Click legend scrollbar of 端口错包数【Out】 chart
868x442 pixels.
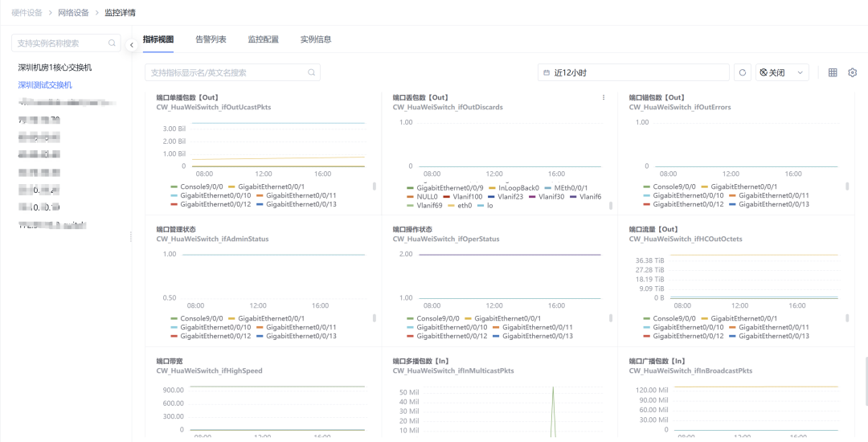pos(848,187)
